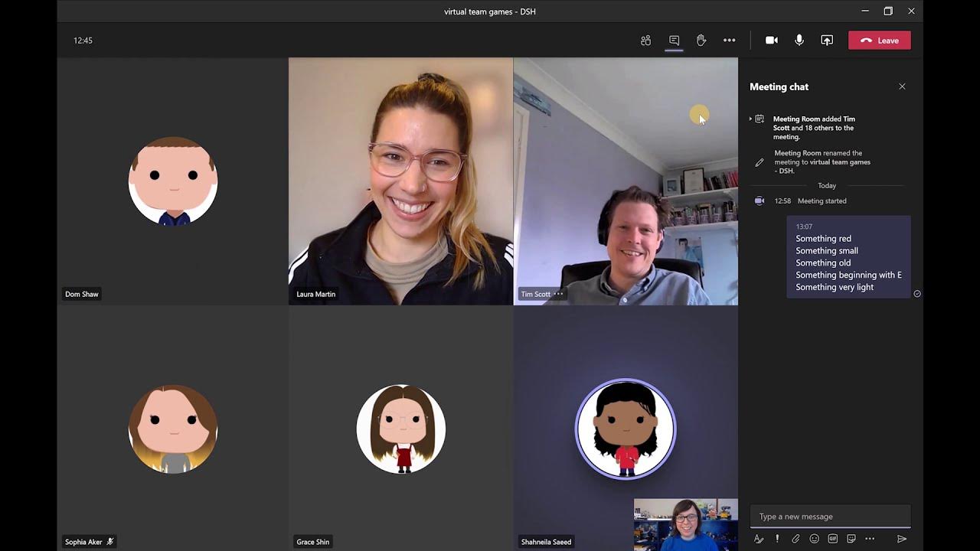Close the Meeting chat panel
980x551 pixels.
(902, 86)
